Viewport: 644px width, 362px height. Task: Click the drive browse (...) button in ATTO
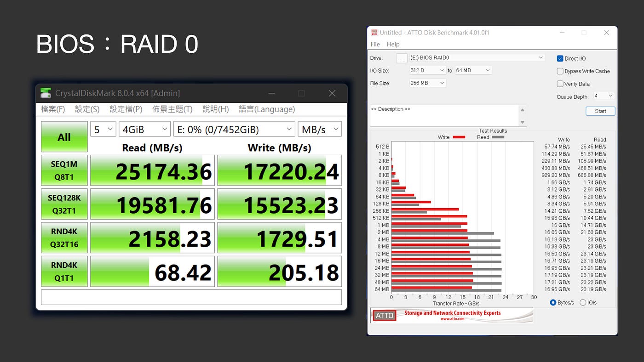402,58
